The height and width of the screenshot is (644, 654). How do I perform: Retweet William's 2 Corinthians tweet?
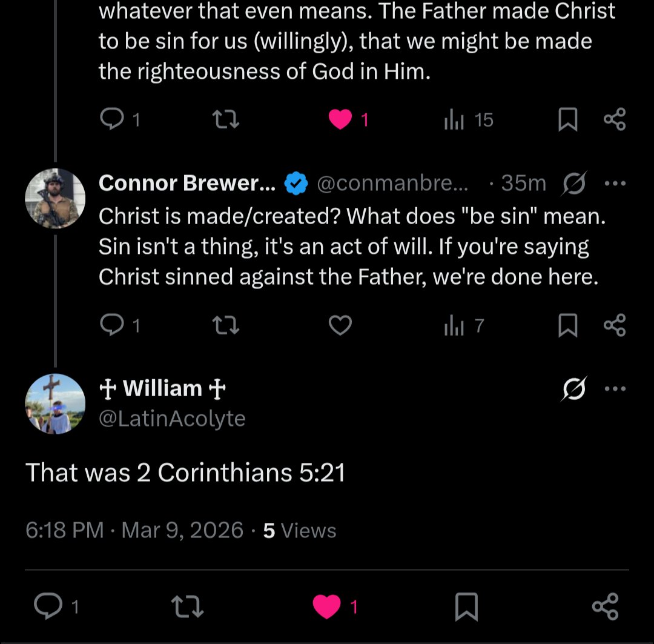187,606
